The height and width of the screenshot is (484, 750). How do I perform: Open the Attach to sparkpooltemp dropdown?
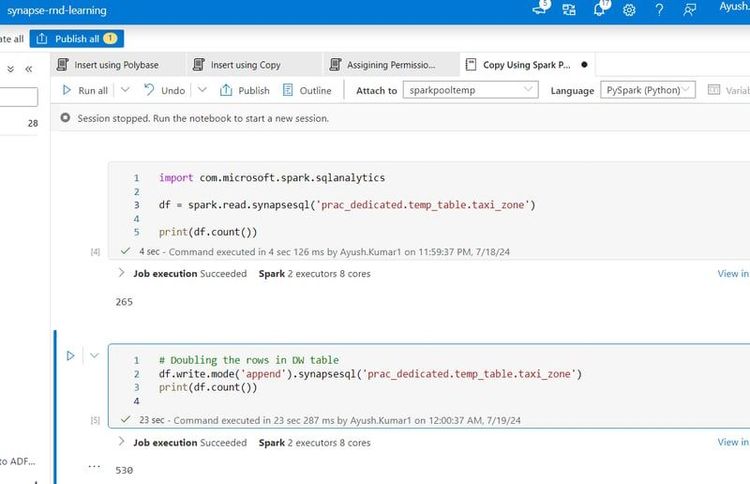tap(470, 90)
